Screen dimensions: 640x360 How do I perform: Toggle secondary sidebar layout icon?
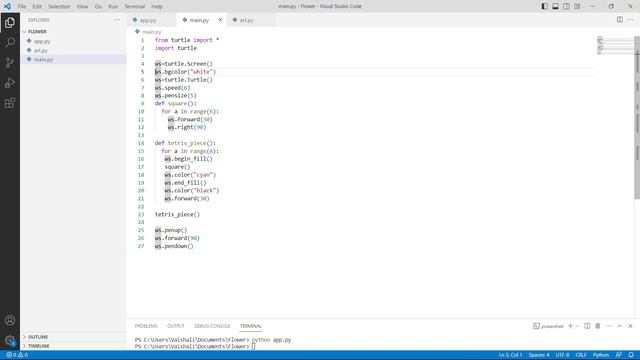[566, 6]
